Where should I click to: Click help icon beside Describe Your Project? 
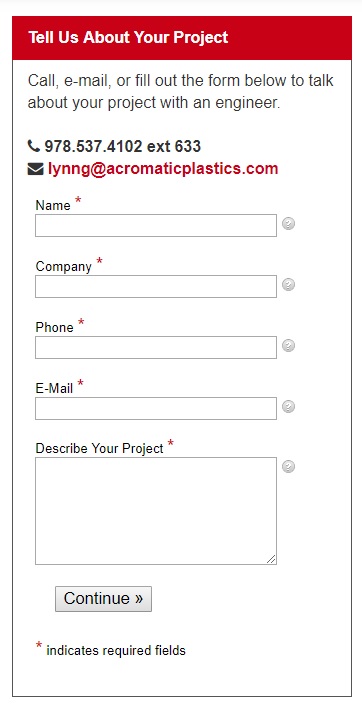tap(288, 467)
